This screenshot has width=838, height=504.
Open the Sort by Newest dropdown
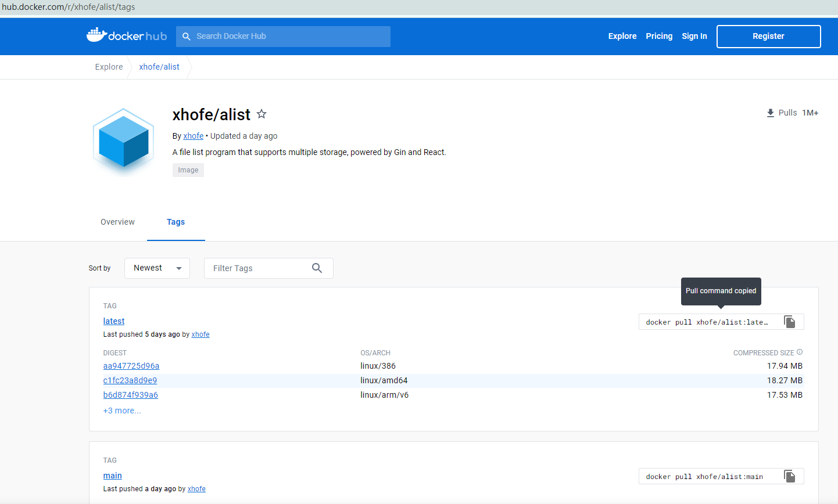tap(157, 268)
